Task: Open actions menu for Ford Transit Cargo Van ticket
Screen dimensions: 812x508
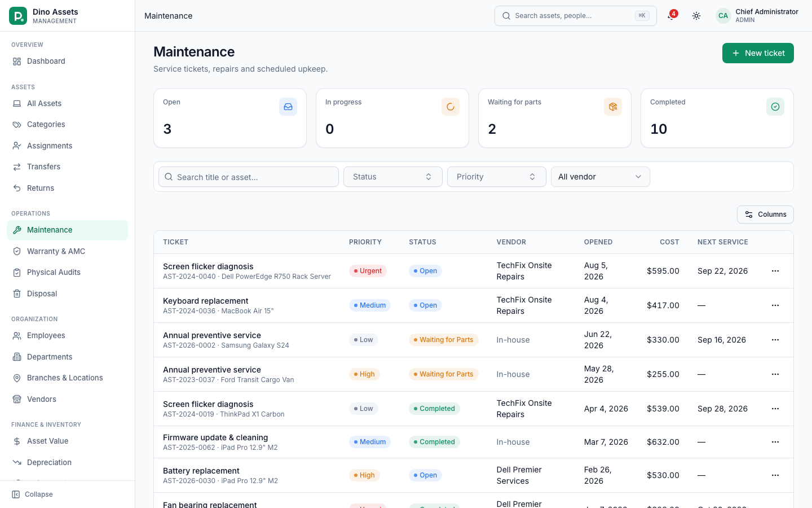Action: [x=775, y=374]
